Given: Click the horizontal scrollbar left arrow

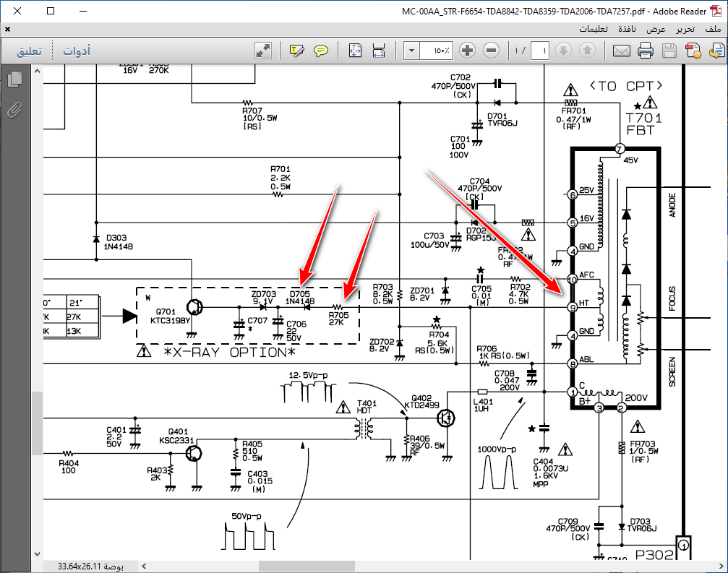Looking at the screenshot, I should 144,566.
